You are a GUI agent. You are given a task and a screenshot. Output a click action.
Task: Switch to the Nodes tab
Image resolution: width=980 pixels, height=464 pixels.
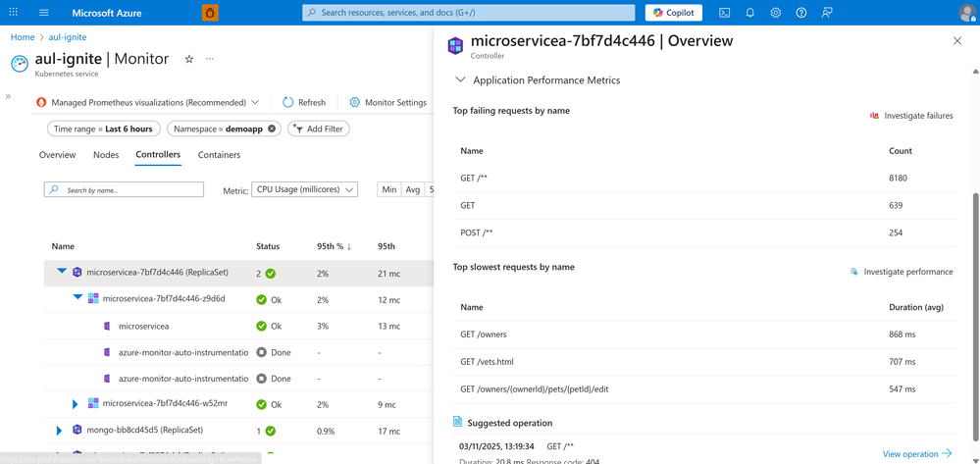[106, 154]
